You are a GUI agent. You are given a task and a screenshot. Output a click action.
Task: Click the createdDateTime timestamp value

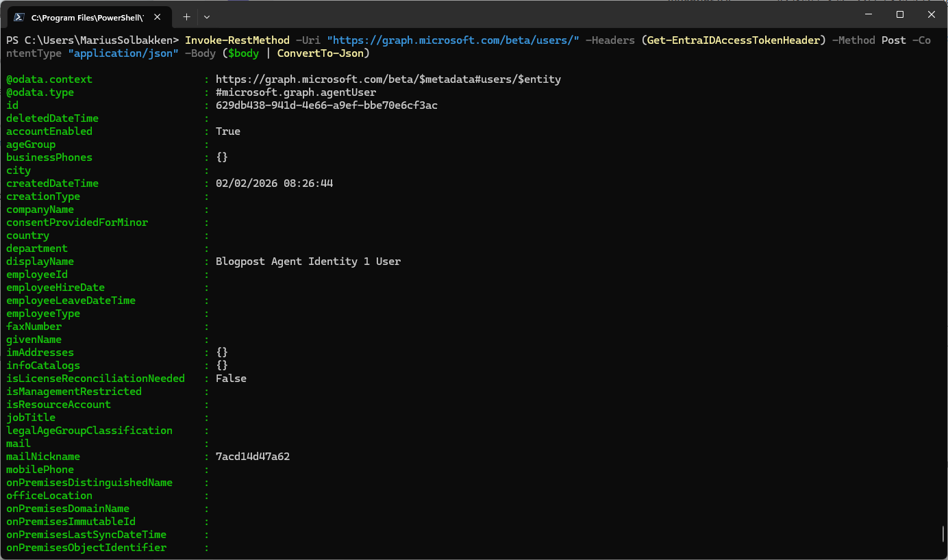point(274,183)
